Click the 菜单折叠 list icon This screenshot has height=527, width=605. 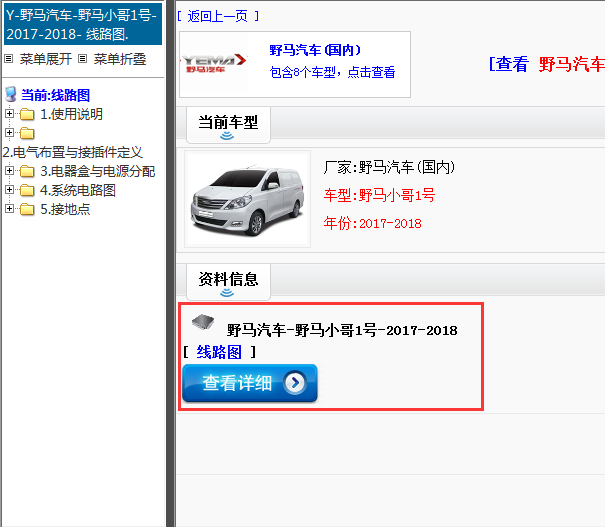click(x=82, y=59)
